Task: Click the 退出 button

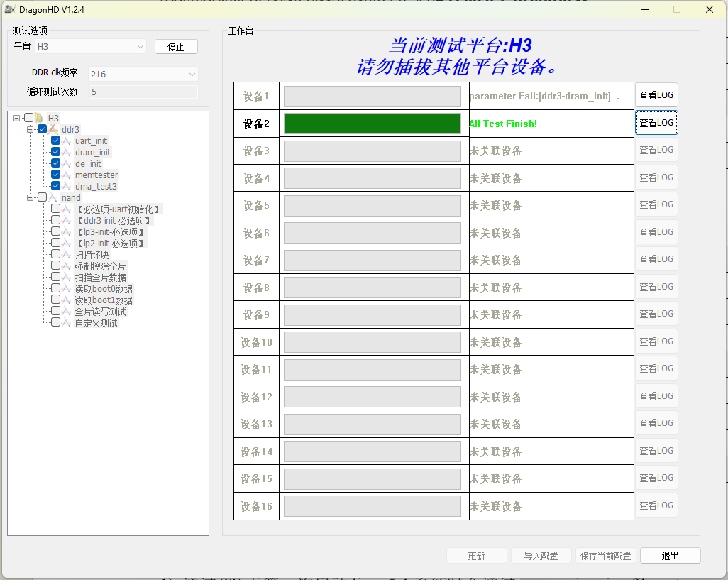Action: click(x=670, y=556)
